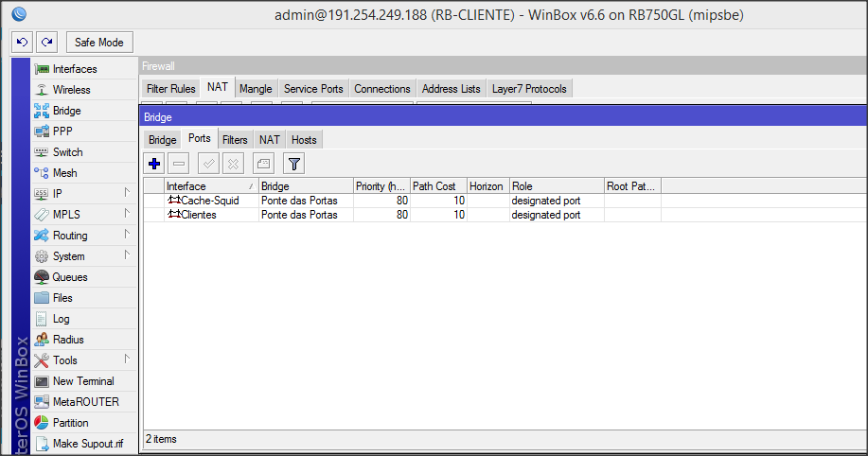Screen dimensions: 868x456
Task: Open the Filters tab in Bridge window
Action: (235, 140)
